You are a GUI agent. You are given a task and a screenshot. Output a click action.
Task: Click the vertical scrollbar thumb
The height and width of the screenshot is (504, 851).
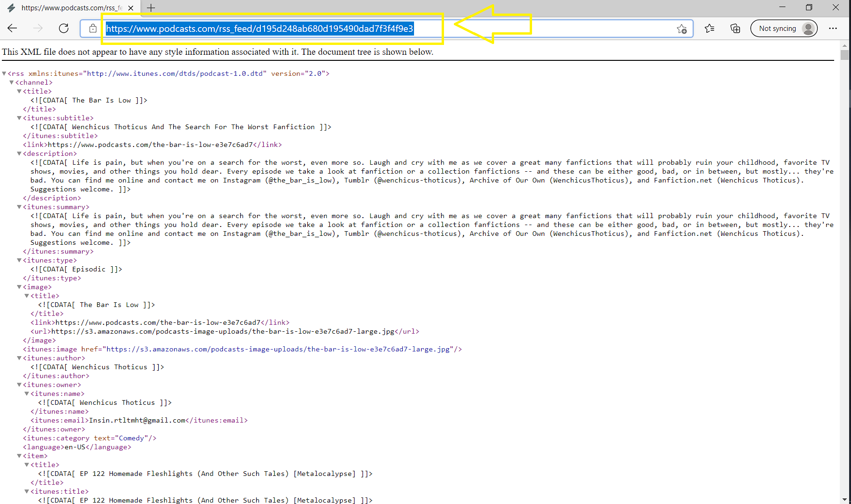point(844,55)
